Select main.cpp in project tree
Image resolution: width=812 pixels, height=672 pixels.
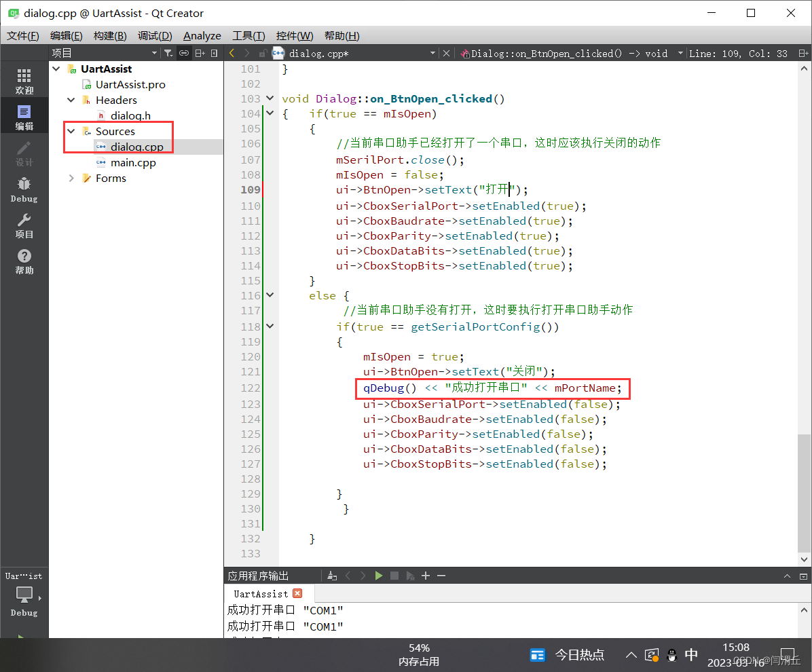pyautogui.click(x=133, y=162)
